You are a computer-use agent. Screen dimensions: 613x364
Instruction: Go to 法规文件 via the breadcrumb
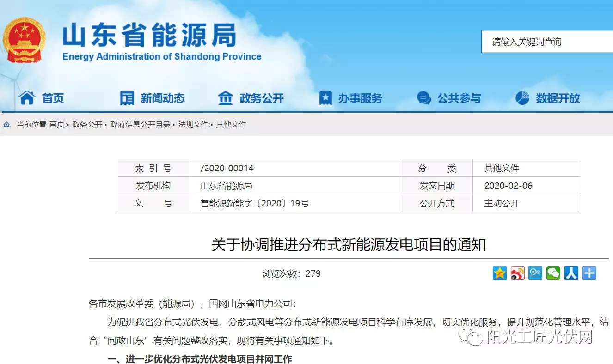click(193, 125)
